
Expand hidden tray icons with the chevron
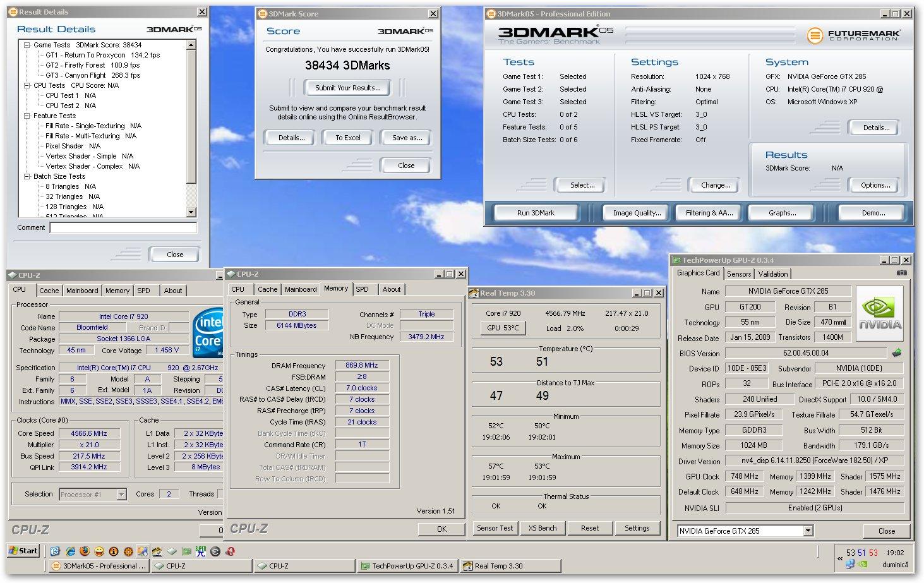(x=840, y=558)
